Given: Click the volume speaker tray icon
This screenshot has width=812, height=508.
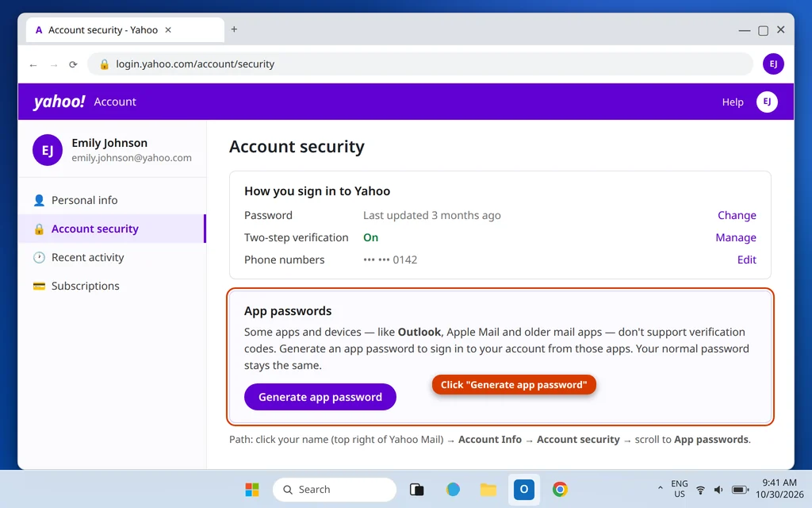Looking at the screenshot, I should pyautogui.click(x=718, y=490).
